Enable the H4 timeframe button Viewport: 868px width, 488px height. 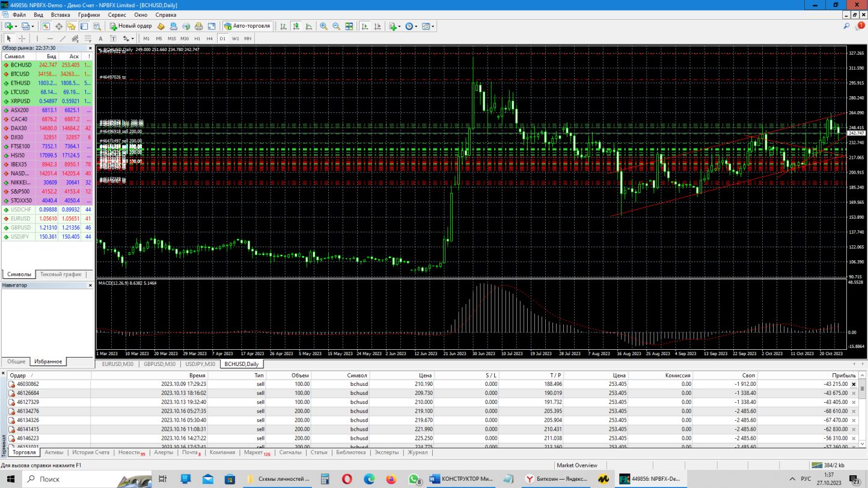210,38
